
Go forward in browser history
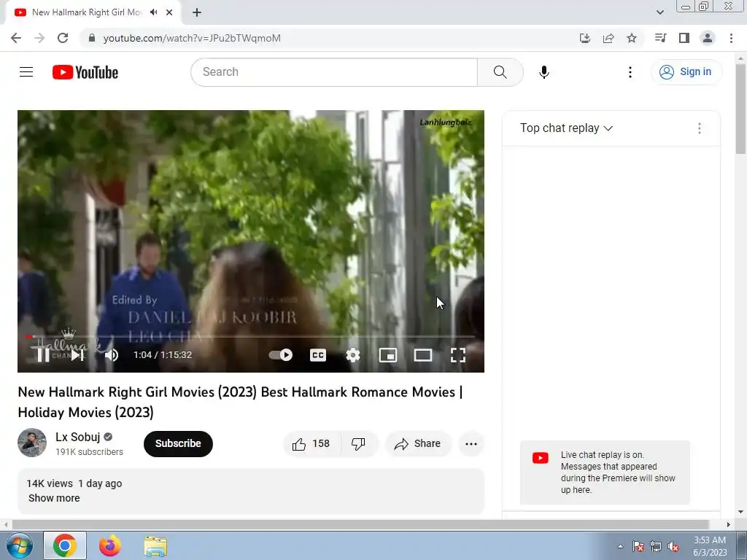[39, 38]
